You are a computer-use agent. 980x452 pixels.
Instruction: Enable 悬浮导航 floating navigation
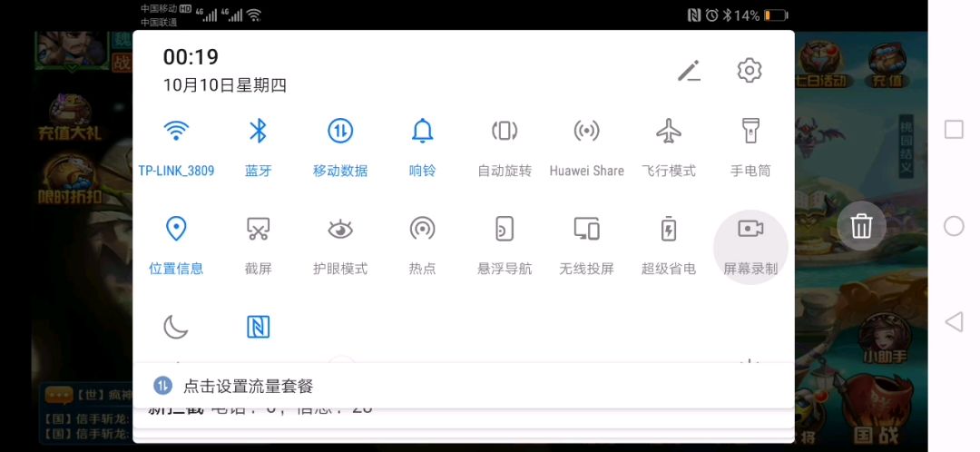505,246
